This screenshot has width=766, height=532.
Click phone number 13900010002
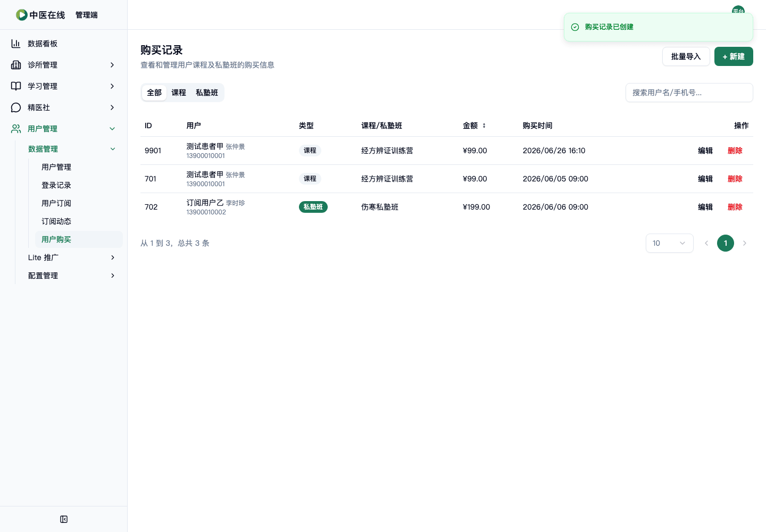(206, 212)
